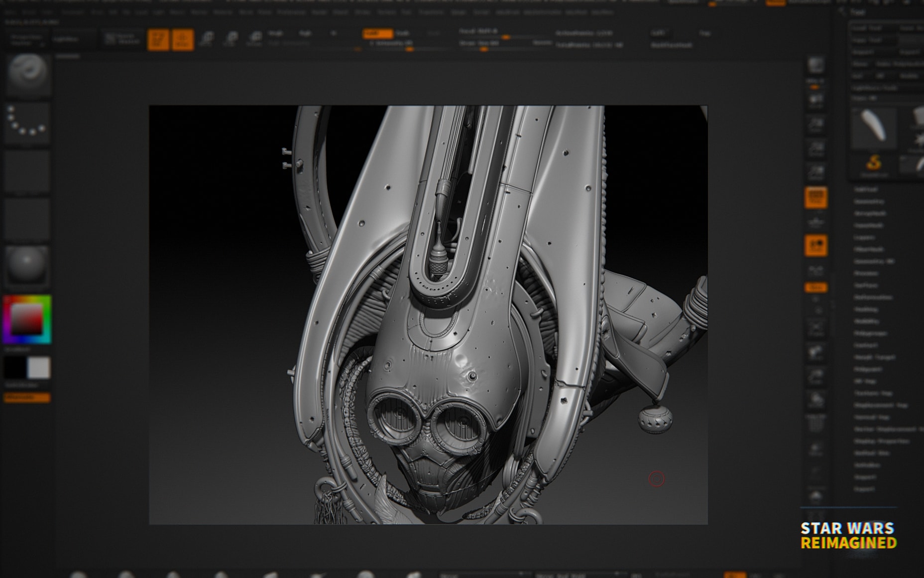This screenshot has width=924, height=578.
Task: Switch to Zsub sculpt mode
Action: point(402,33)
